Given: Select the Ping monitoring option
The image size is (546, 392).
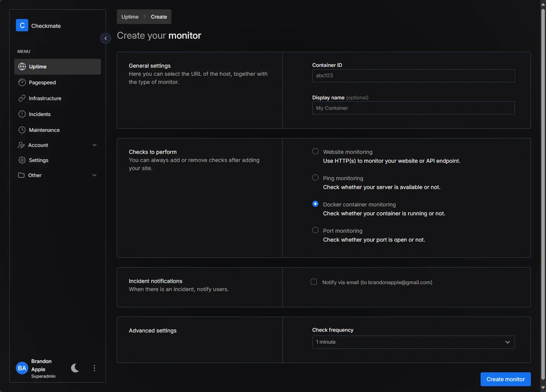Looking at the screenshot, I should (315, 177).
